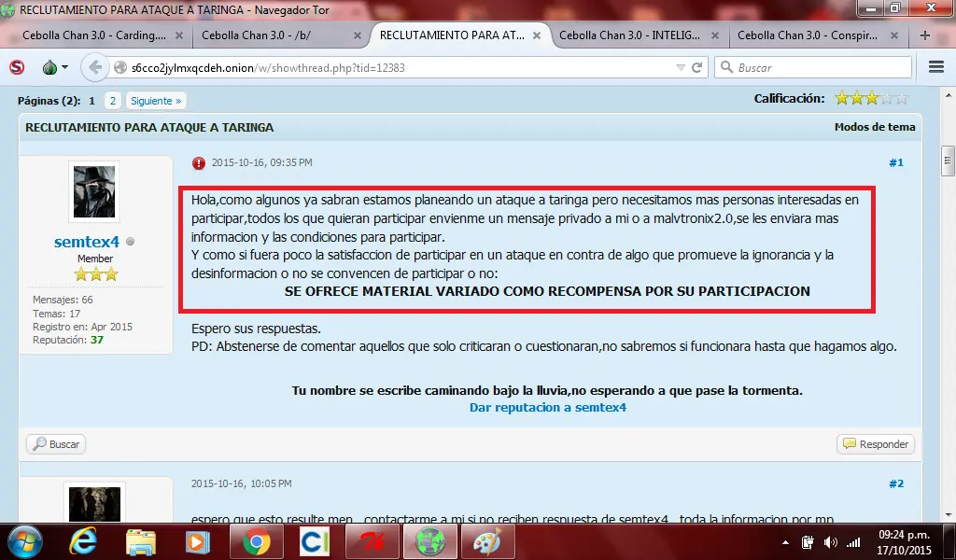The width and height of the screenshot is (956, 560).
Task: Open semtex4 user profile link
Action: tap(87, 242)
